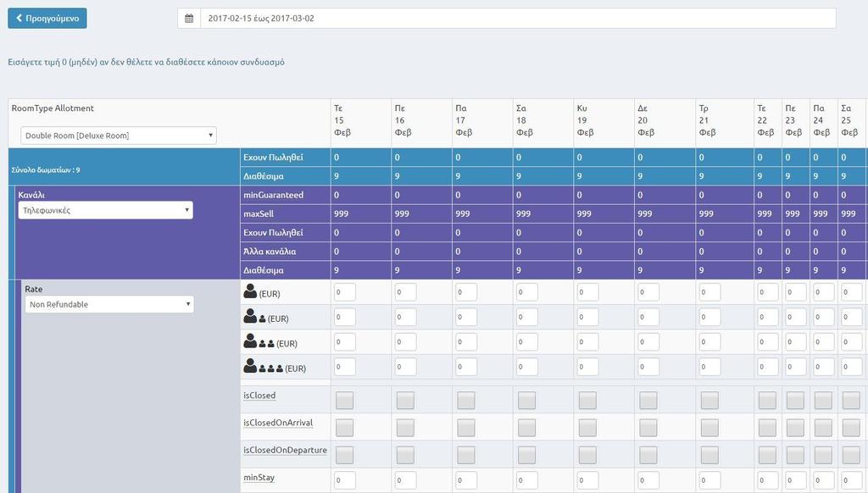Enable isClosedOnDeparture for 25 Φεβ

[x=851, y=455]
